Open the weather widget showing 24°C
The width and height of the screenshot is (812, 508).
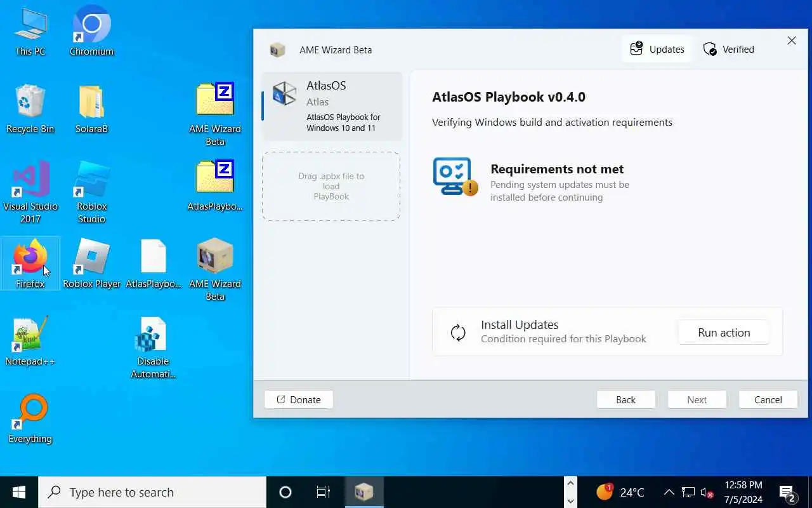620,492
